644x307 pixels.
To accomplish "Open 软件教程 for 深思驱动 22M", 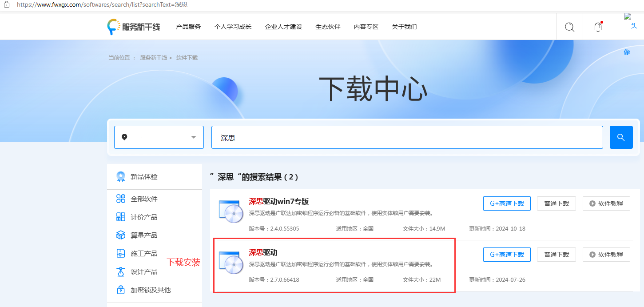I will pos(606,255).
